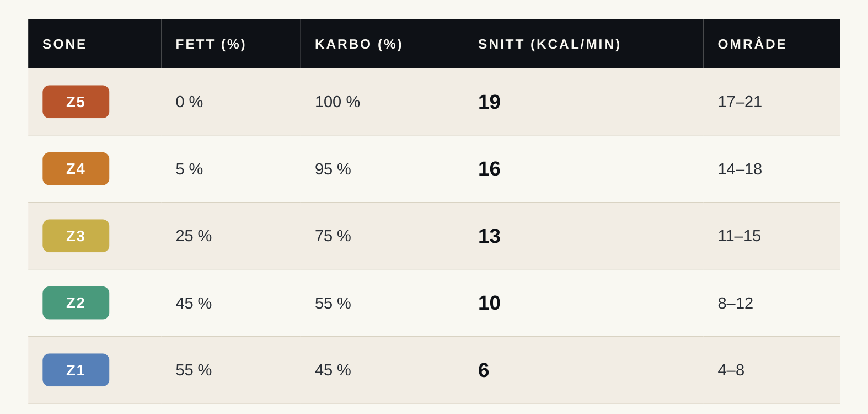Click the blue Z1 zone badge
The width and height of the screenshot is (868, 414).
76,370
